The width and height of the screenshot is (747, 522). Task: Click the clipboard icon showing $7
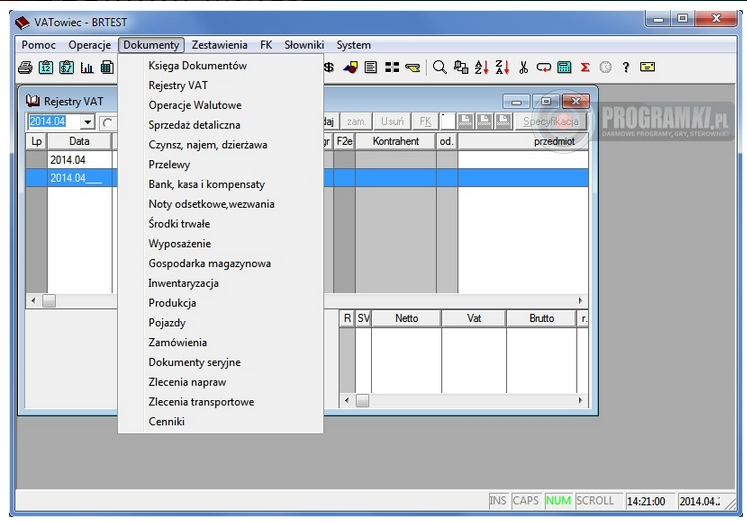pyautogui.click(x=66, y=67)
